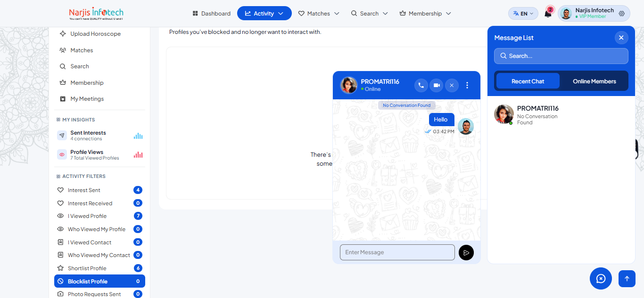This screenshot has height=298, width=644.
Task: Open Sent Interests insight card
Action: coord(99,136)
